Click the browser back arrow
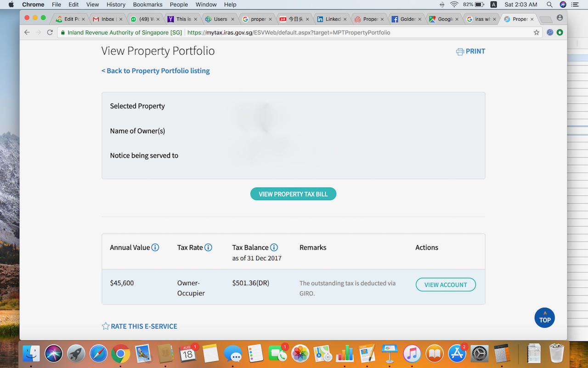The image size is (588, 368). point(27,32)
